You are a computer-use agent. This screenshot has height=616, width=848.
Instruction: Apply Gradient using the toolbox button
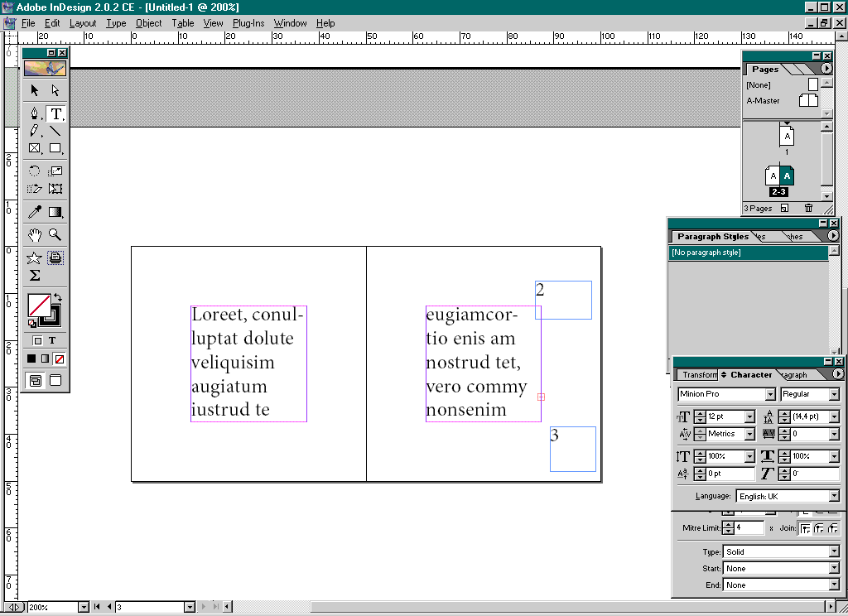[46, 359]
